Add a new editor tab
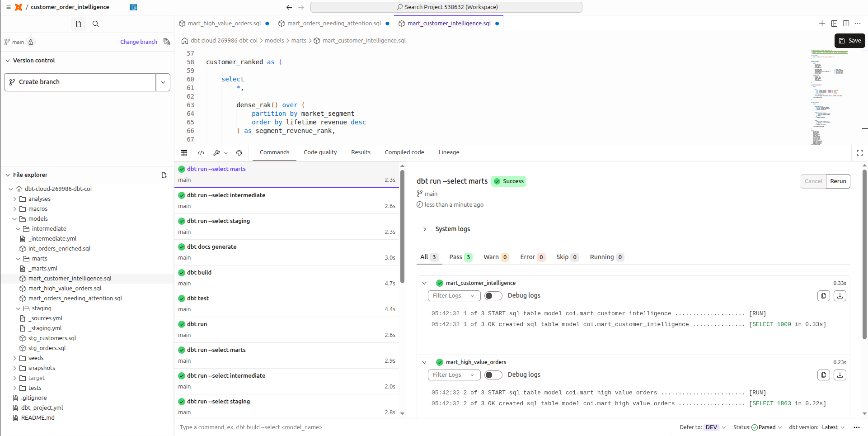The image size is (868, 436). (822, 24)
